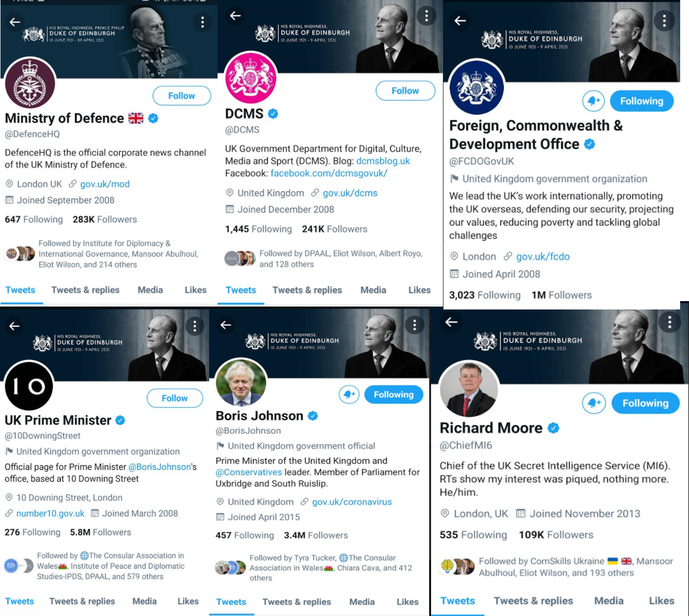View Boris Johnson profile picture
Image resolution: width=689 pixels, height=616 pixels.
(241, 384)
